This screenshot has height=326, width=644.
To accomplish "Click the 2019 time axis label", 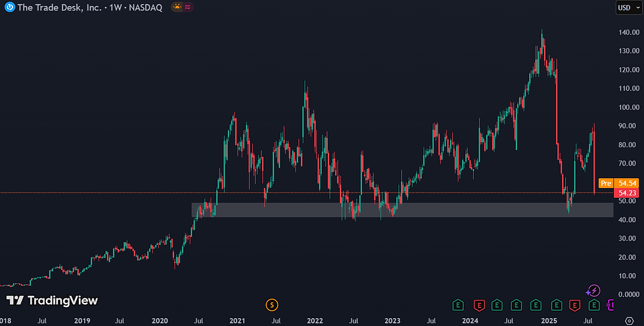I will coord(82,321).
